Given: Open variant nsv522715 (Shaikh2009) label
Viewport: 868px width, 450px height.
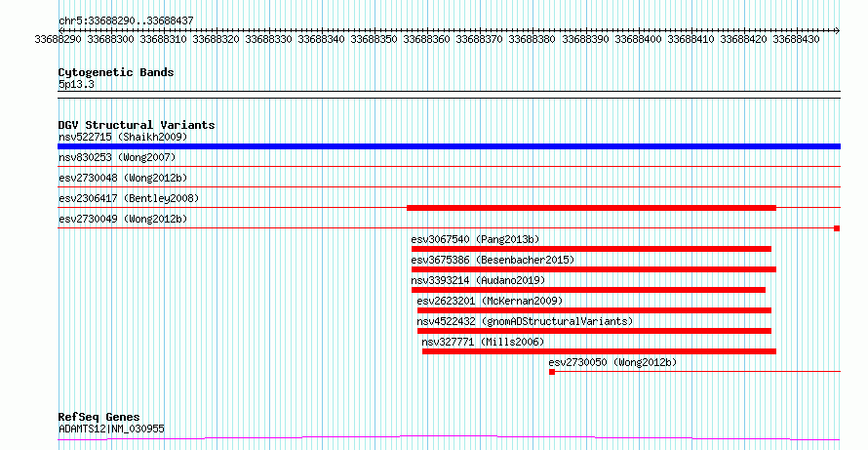Looking at the screenshot, I should (x=123, y=137).
